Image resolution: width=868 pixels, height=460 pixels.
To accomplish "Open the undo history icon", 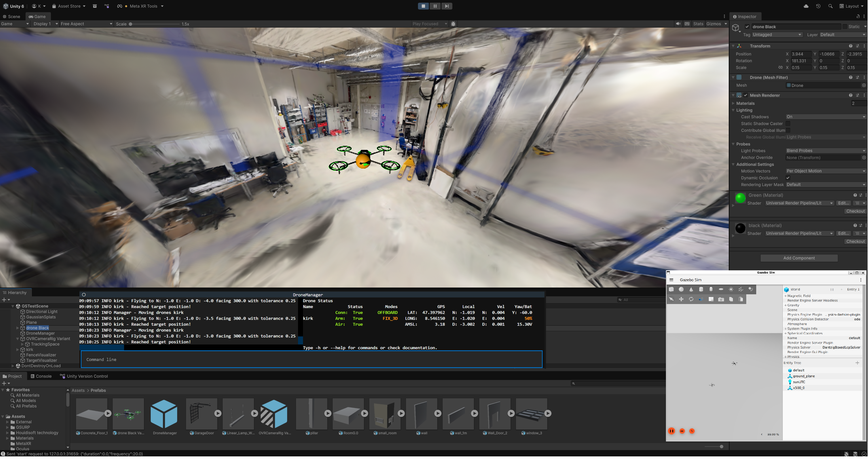I will tap(818, 6).
